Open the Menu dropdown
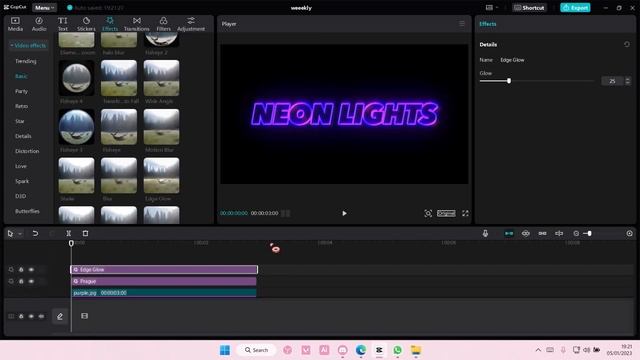Screen dimensions: 640x360 44,8
